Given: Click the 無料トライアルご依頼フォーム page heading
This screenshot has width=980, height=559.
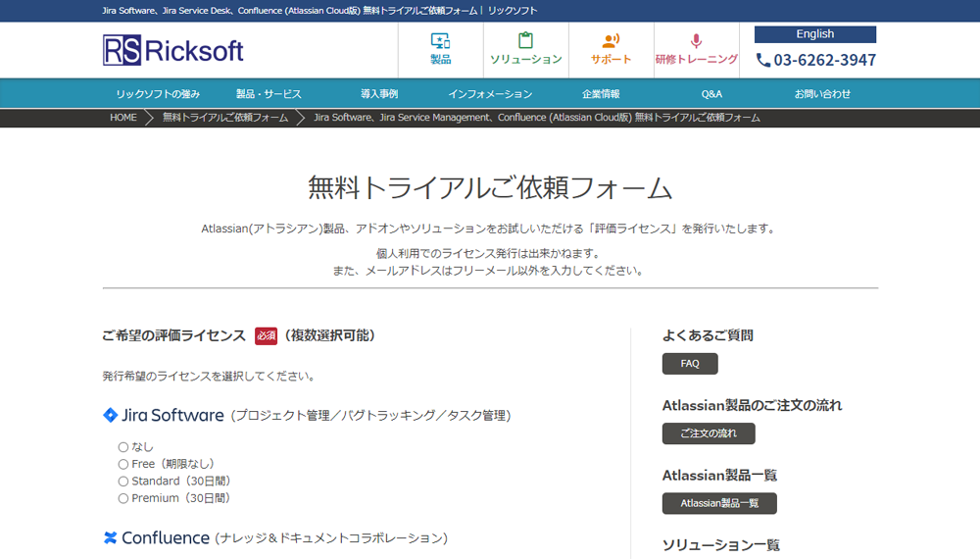Looking at the screenshot, I should tap(490, 187).
